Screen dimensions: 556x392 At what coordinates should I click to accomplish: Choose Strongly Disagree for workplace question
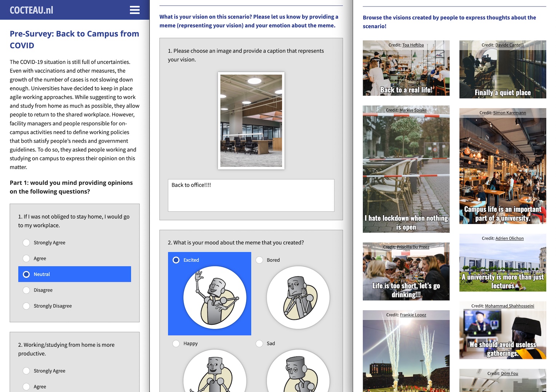[27, 306]
